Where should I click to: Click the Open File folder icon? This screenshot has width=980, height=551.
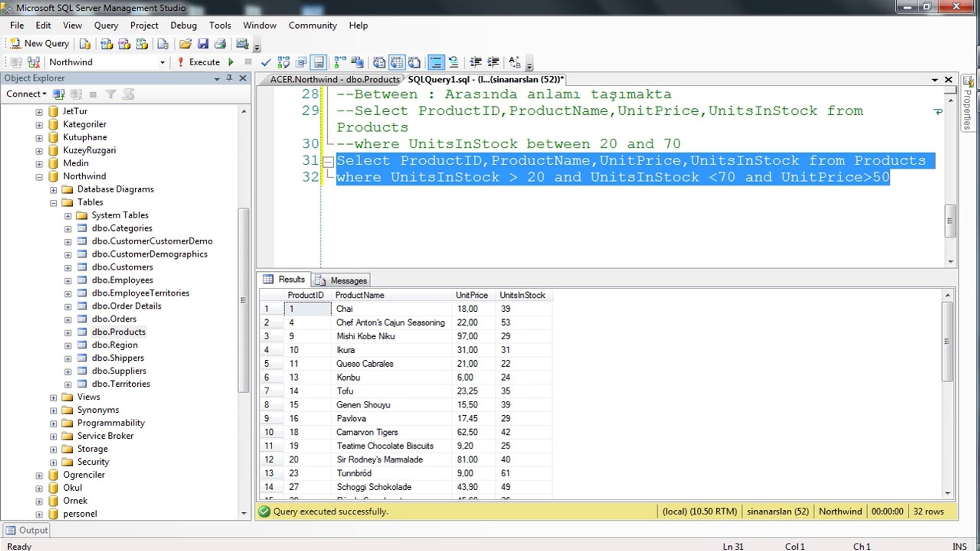click(185, 44)
